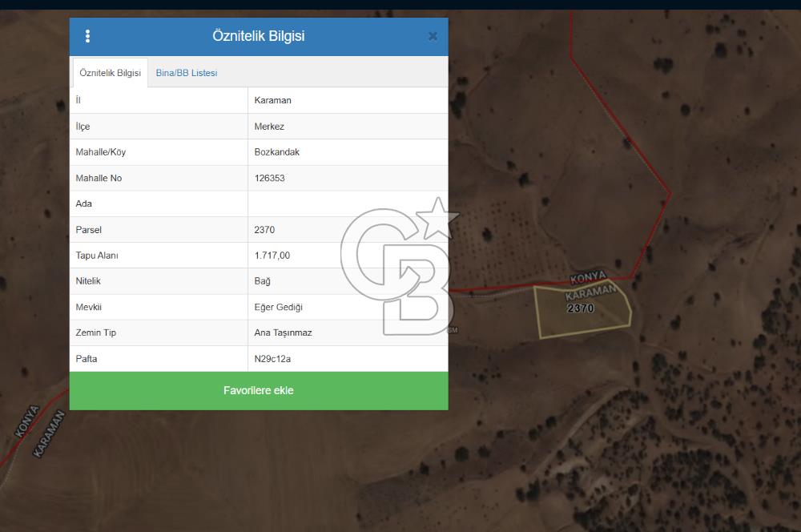This screenshot has width=801, height=532.
Task: Select the Tapu Alanı value 1.717,00
Action: [272, 256]
